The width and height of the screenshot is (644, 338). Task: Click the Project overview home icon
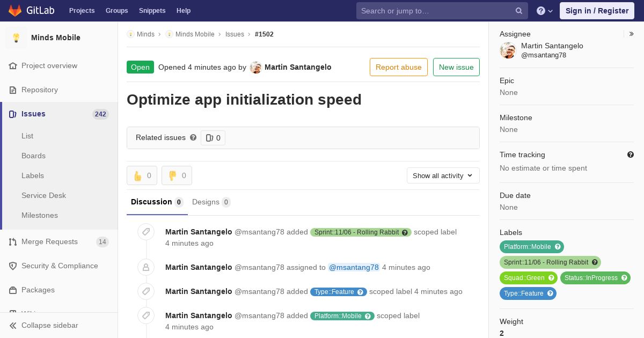[13, 65]
